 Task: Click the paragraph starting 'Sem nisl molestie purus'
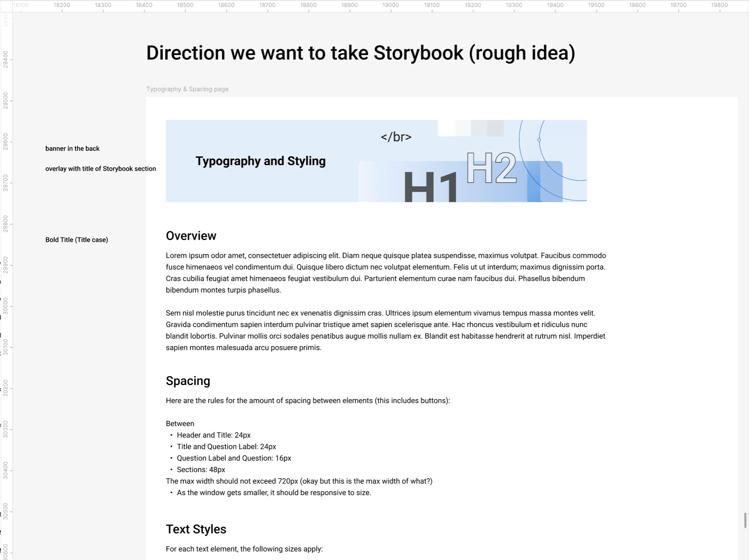tap(386, 330)
